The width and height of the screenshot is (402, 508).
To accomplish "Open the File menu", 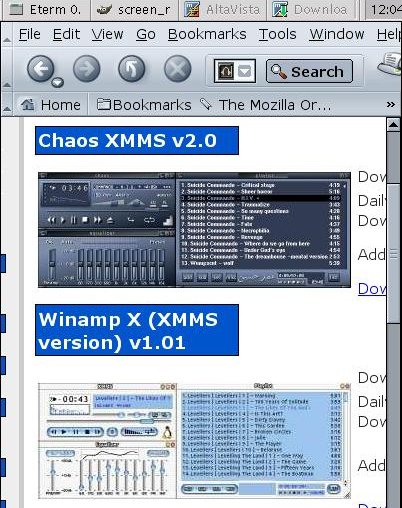I will click(x=30, y=34).
